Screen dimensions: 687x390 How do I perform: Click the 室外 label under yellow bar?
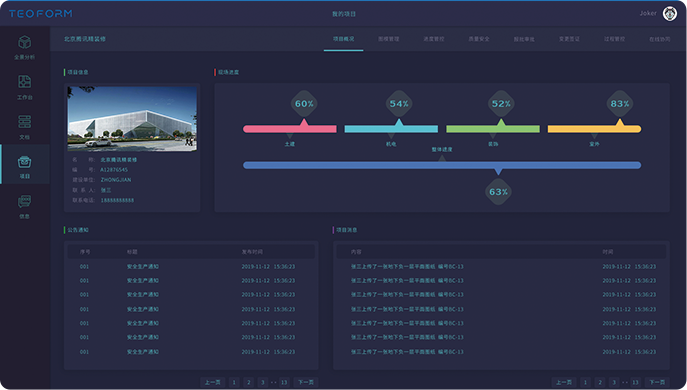tap(595, 144)
